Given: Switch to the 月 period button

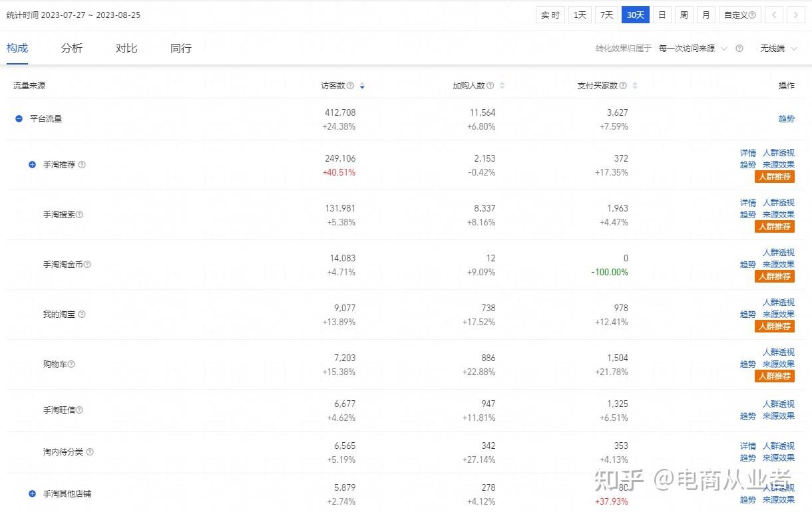Looking at the screenshot, I should [x=706, y=15].
